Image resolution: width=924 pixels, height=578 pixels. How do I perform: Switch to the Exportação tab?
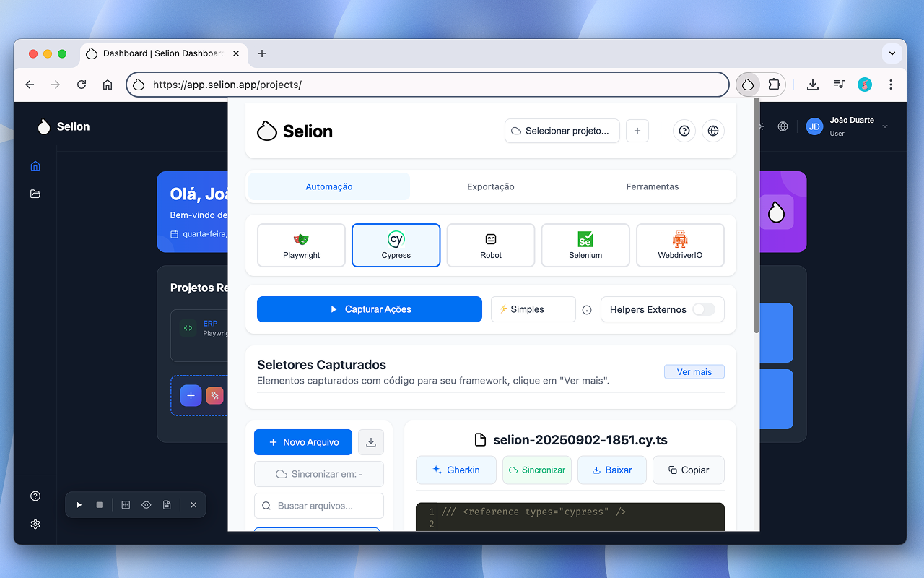point(490,186)
